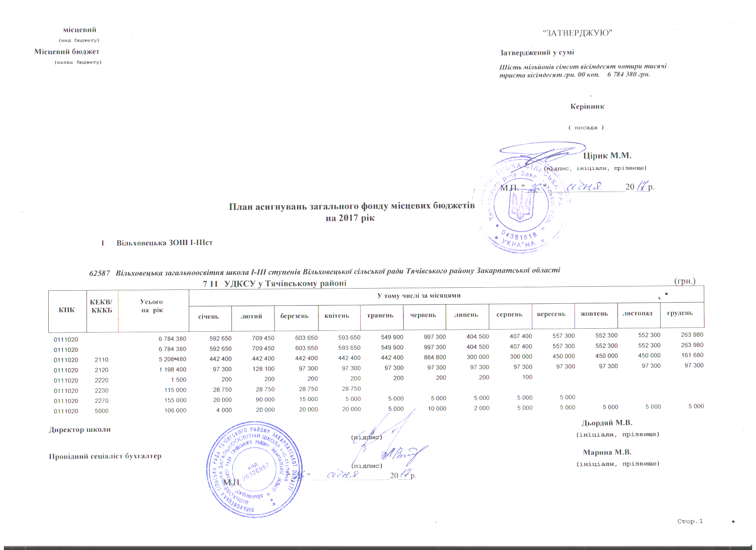Click the "Місцевий бюджет" text
This screenshot has width=756, height=550.
click(67, 52)
